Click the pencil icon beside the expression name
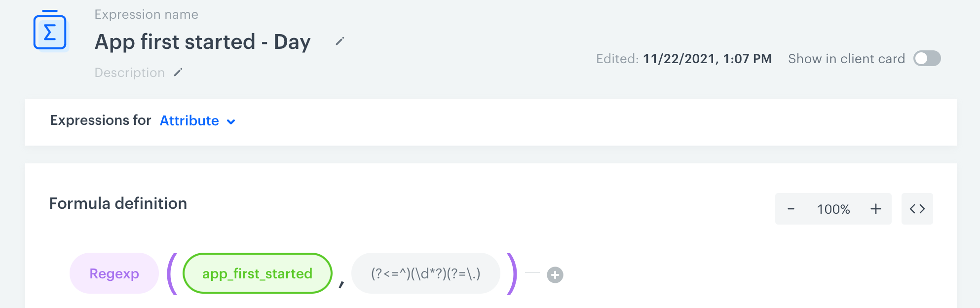Viewport: 980px width, 308px height. tap(339, 41)
